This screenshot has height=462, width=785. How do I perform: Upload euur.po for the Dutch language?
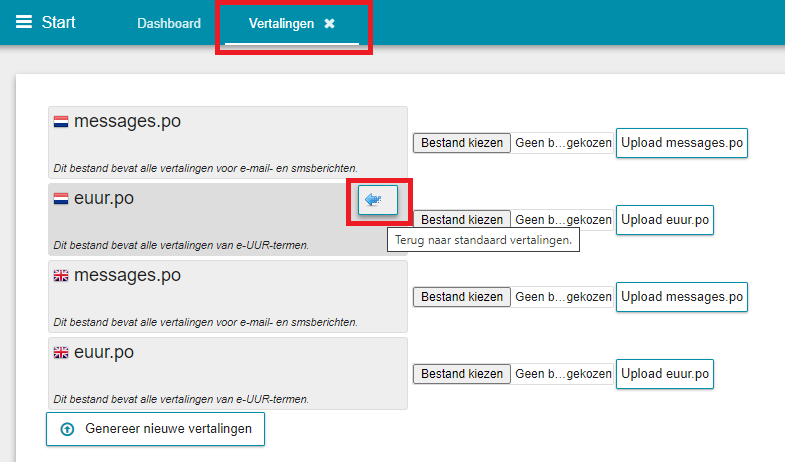point(665,220)
